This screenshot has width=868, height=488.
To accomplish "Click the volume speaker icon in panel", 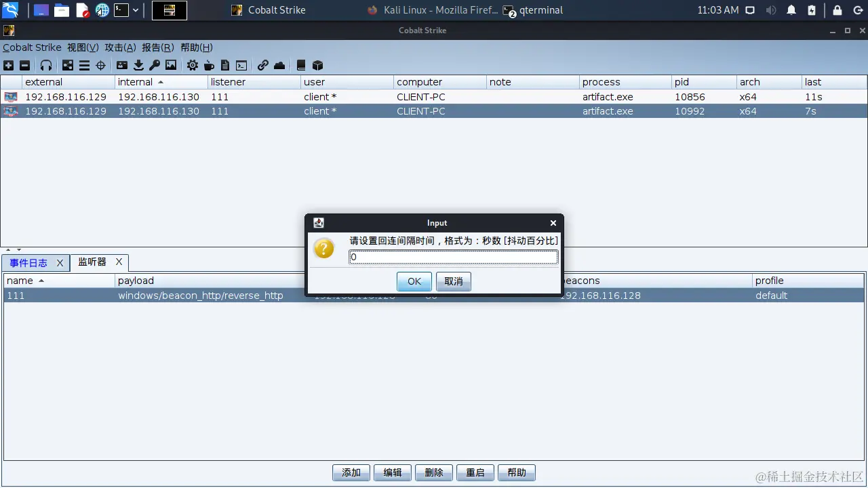I will tap(770, 10).
